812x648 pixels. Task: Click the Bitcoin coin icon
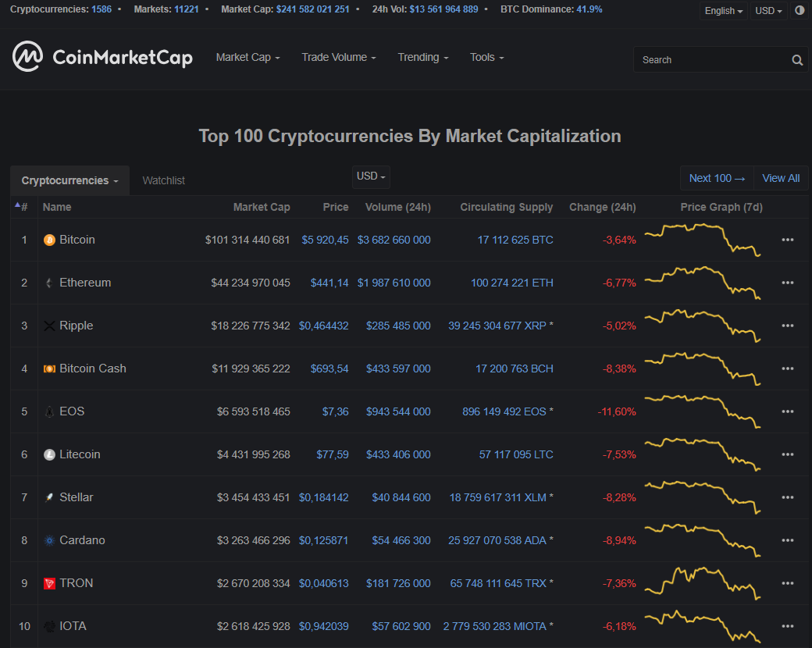point(49,240)
